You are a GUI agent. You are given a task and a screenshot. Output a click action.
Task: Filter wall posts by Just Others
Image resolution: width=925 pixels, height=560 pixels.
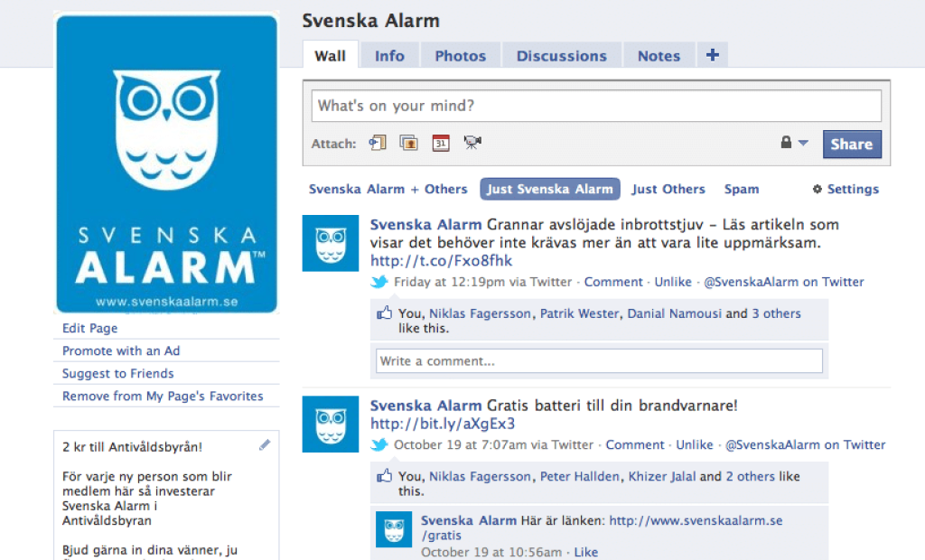668,189
